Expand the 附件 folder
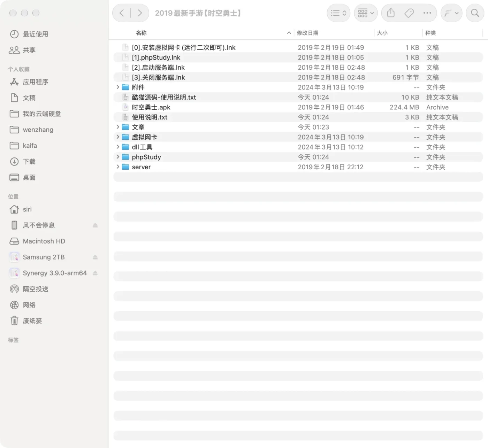 point(118,87)
